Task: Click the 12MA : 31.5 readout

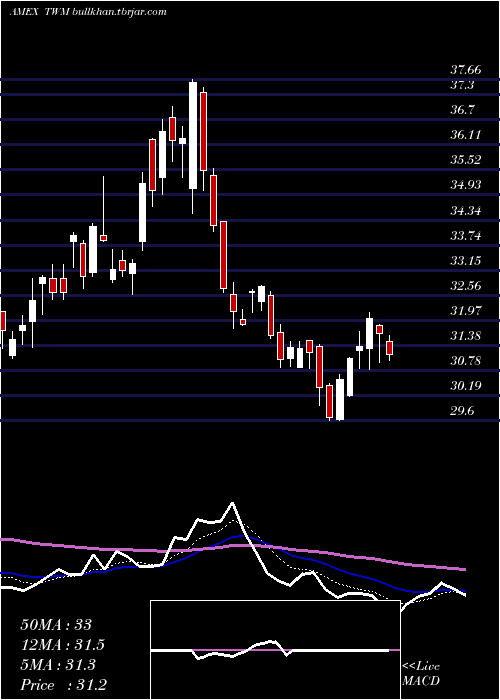Action: tap(63, 645)
